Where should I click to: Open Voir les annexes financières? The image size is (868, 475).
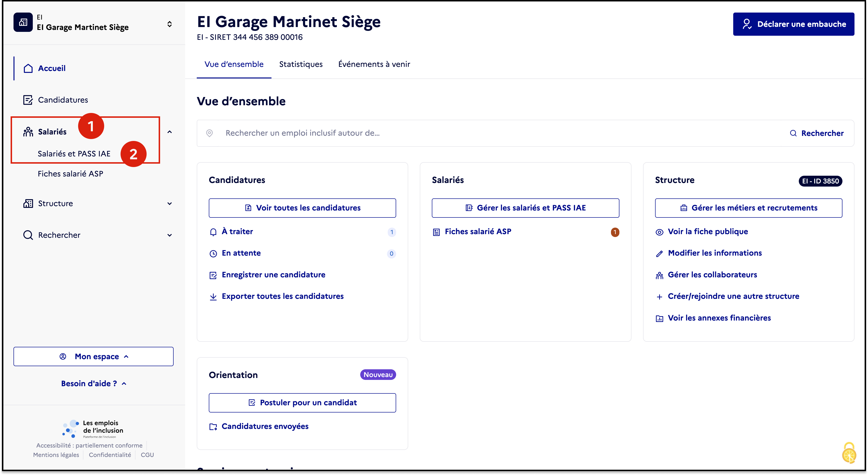pos(719,318)
